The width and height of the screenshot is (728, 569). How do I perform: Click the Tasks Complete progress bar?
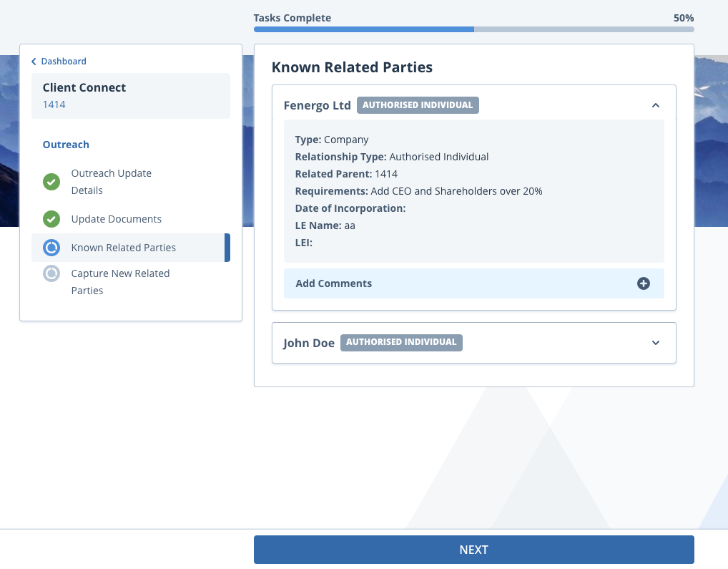473,29
